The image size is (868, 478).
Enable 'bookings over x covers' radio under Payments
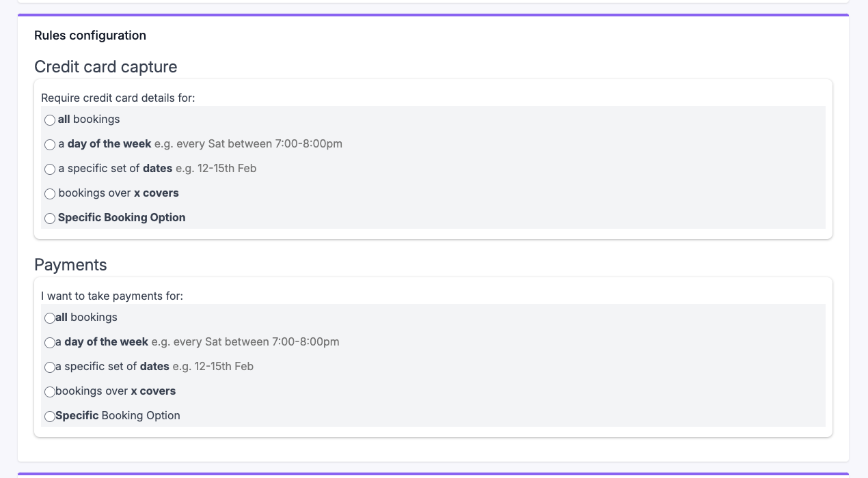pos(50,392)
